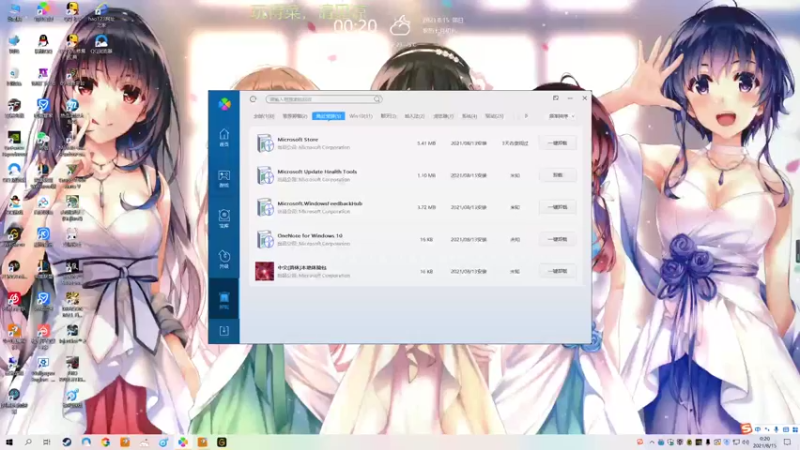Open Steam from the taskbar
The height and width of the screenshot is (450, 800).
(67, 442)
